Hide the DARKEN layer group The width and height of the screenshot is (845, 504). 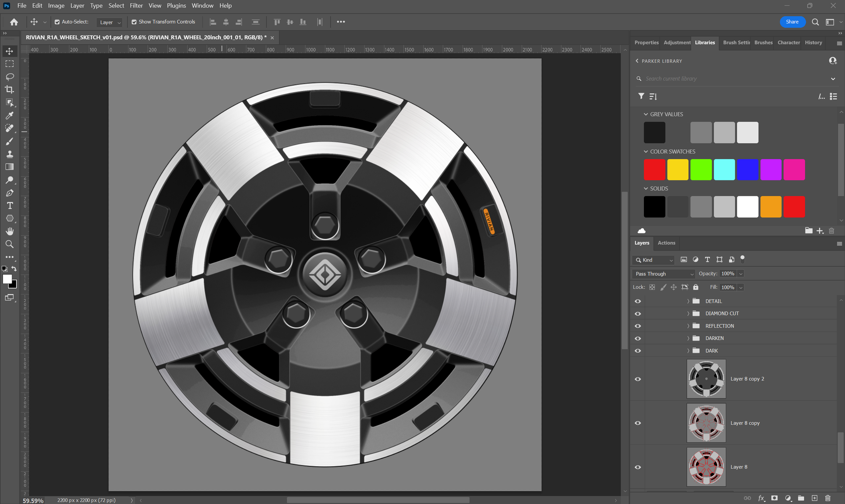tap(638, 338)
